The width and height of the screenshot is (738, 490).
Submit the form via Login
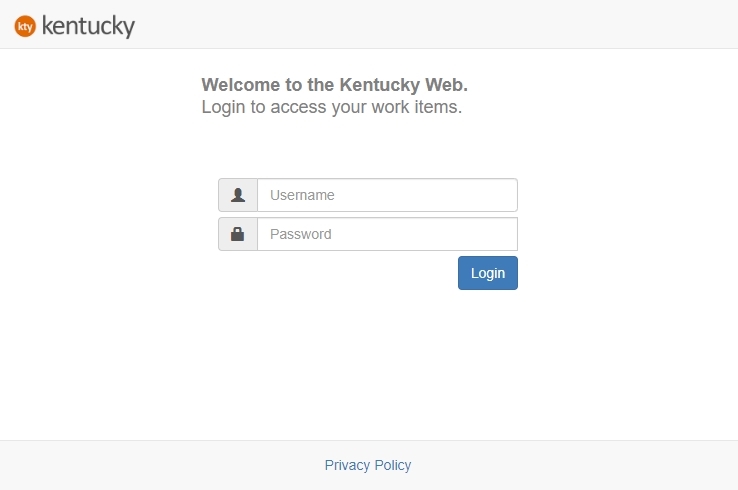pyautogui.click(x=488, y=273)
